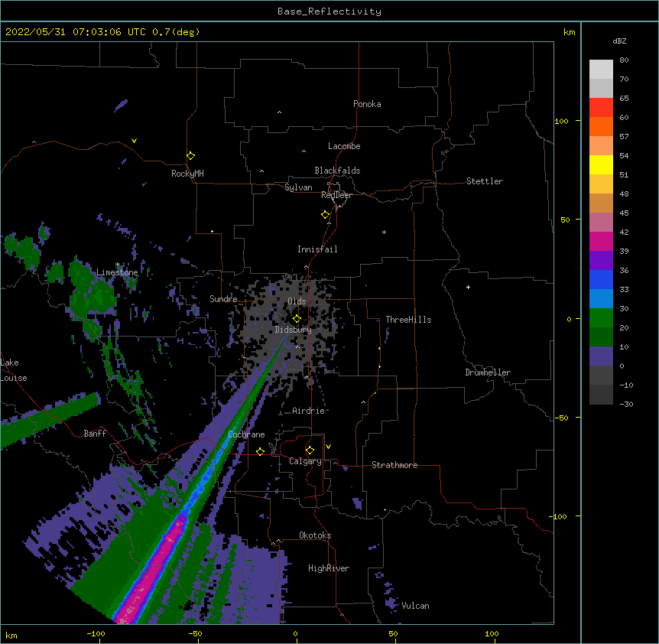659x644 pixels.
Task: Select the 60 dBZ orange color swatch
Action: pos(601,126)
